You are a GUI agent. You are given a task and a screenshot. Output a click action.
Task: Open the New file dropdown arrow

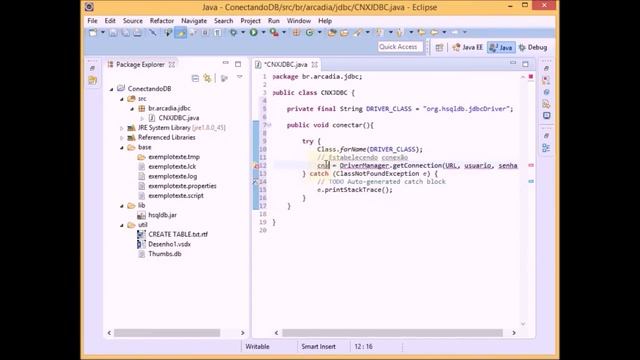click(x=102, y=32)
